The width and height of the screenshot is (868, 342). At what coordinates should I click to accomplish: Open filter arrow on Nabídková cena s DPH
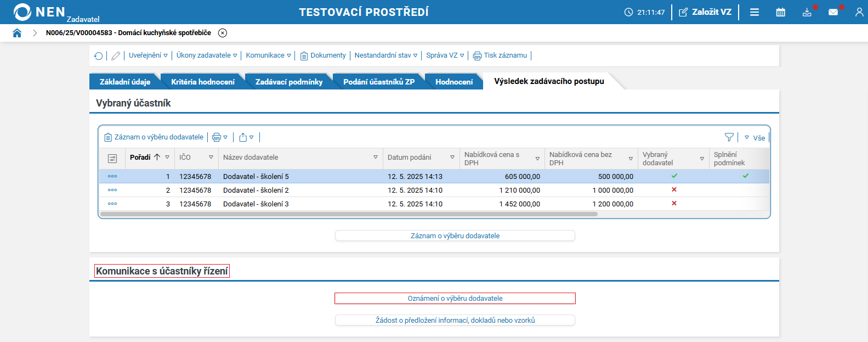pyautogui.click(x=537, y=159)
